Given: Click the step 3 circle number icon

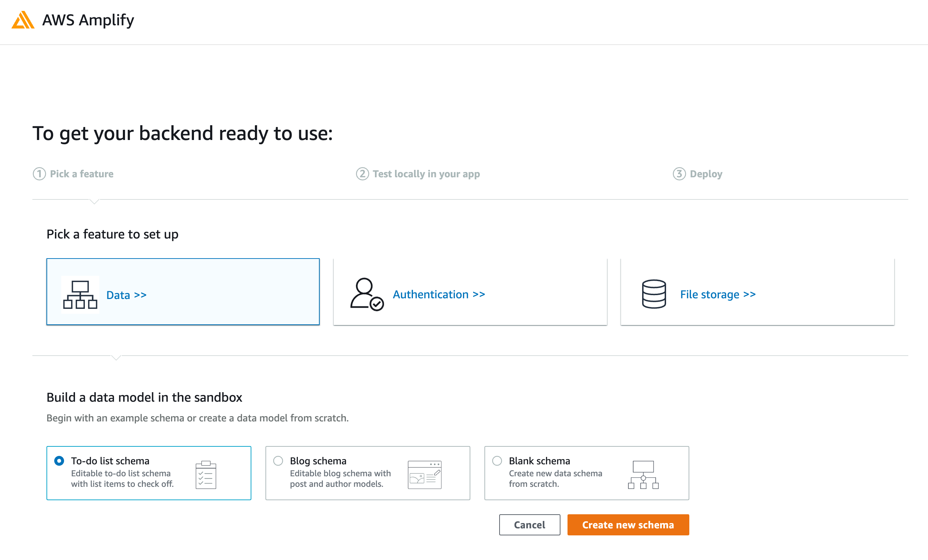Looking at the screenshot, I should (x=679, y=174).
